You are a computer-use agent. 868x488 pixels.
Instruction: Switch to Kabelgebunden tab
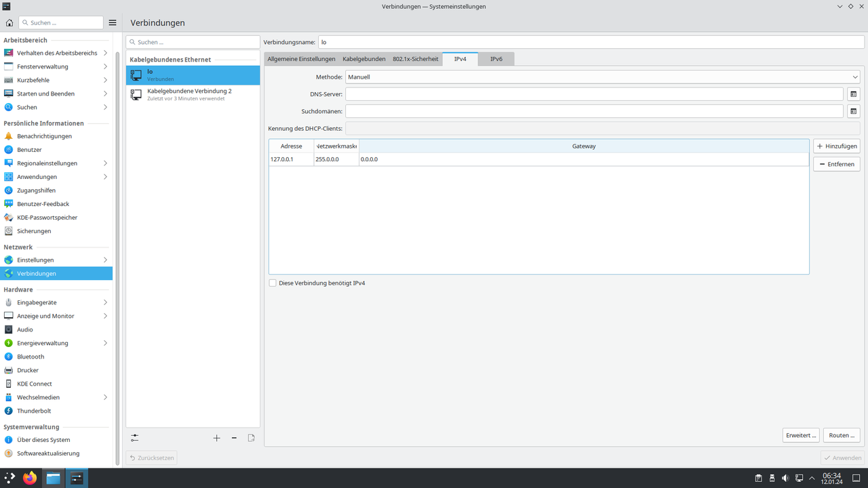pos(364,59)
